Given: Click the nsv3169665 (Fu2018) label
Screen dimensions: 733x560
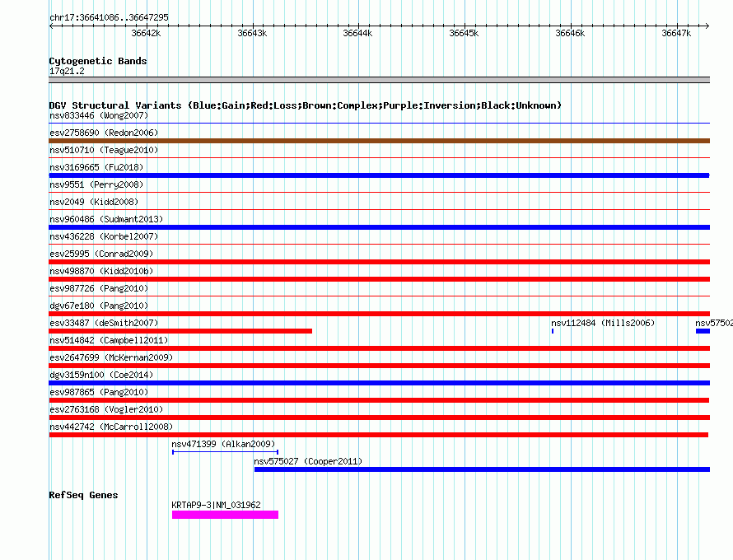Looking at the screenshot, I should tap(96, 167).
